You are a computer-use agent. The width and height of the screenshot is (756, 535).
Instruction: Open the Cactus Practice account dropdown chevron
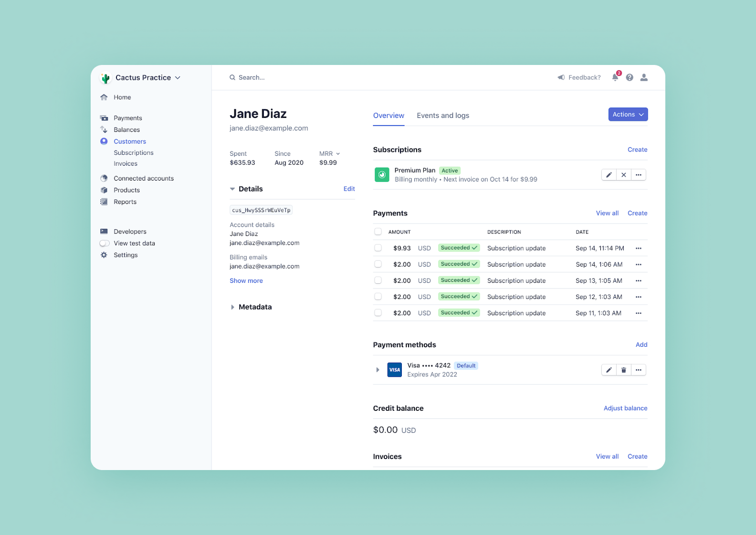point(178,78)
